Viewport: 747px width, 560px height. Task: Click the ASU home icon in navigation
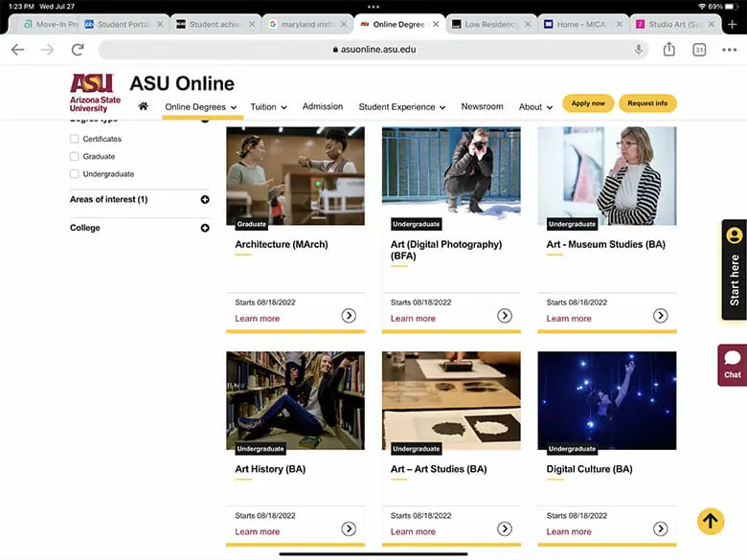143,106
